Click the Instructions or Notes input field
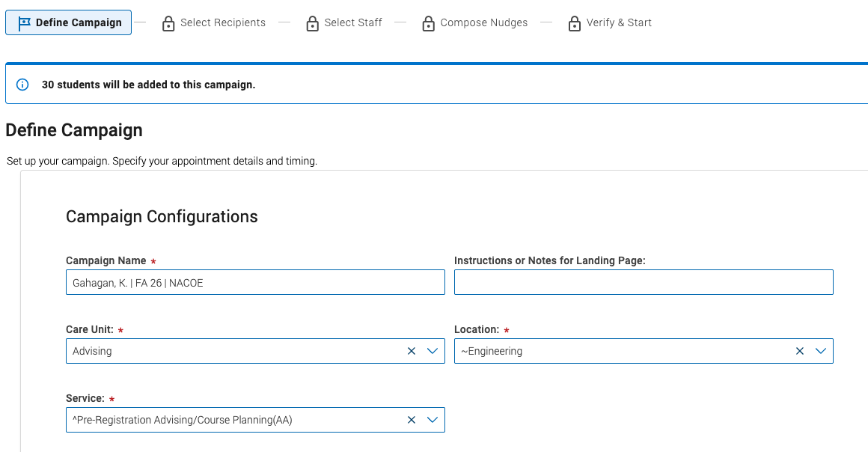This screenshot has height=452, width=868. pos(644,283)
